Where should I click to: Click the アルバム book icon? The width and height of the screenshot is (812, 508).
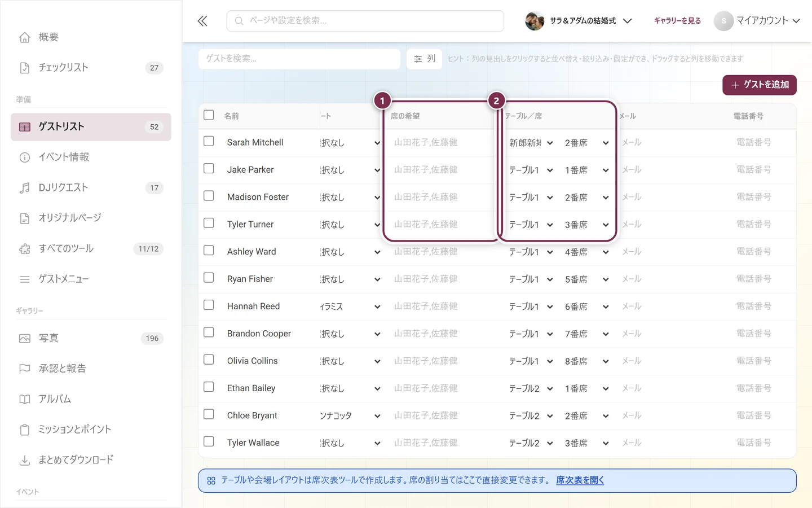click(25, 400)
